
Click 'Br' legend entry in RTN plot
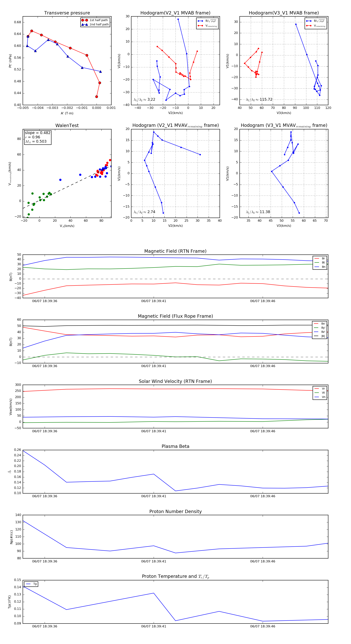click(x=320, y=259)
